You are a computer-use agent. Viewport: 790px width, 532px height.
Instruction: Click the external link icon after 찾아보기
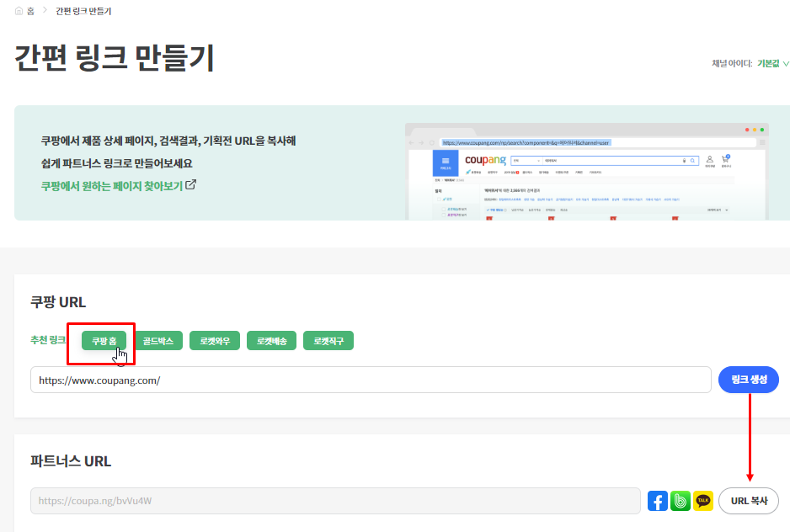190,185
